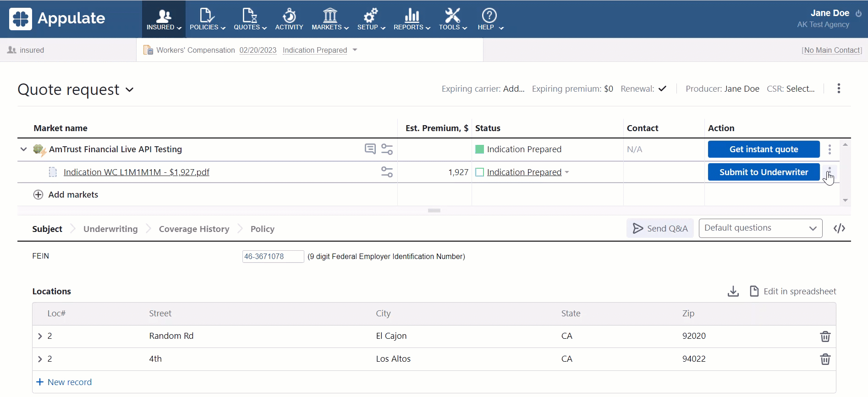Click the FEIN input field
The width and height of the screenshot is (868, 397).
click(273, 256)
